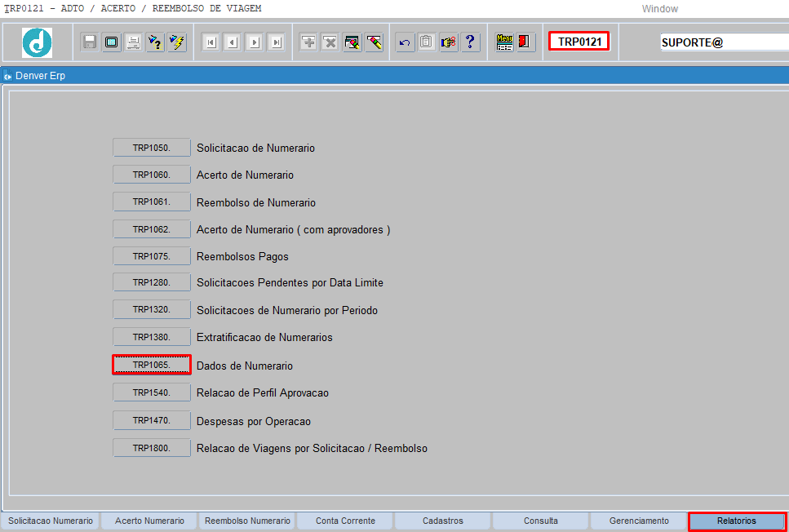Open the Gerenciamento tab
The height and width of the screenshot is (532, 789).
[x=639, y=521]
